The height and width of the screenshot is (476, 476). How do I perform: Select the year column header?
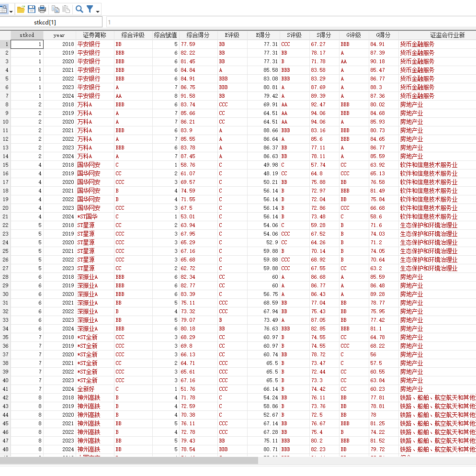[x=59, y=35]
